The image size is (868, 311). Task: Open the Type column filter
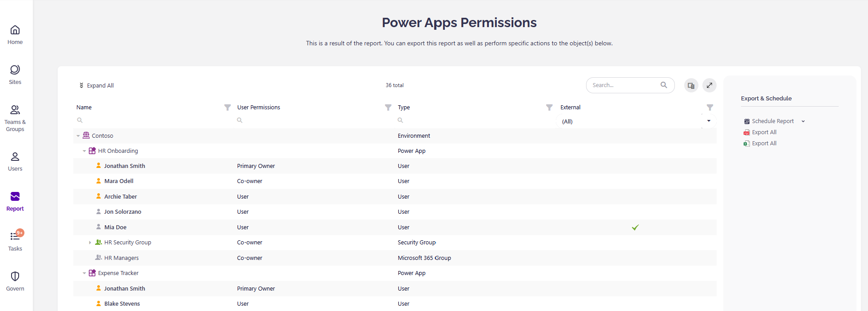point(549,108)
